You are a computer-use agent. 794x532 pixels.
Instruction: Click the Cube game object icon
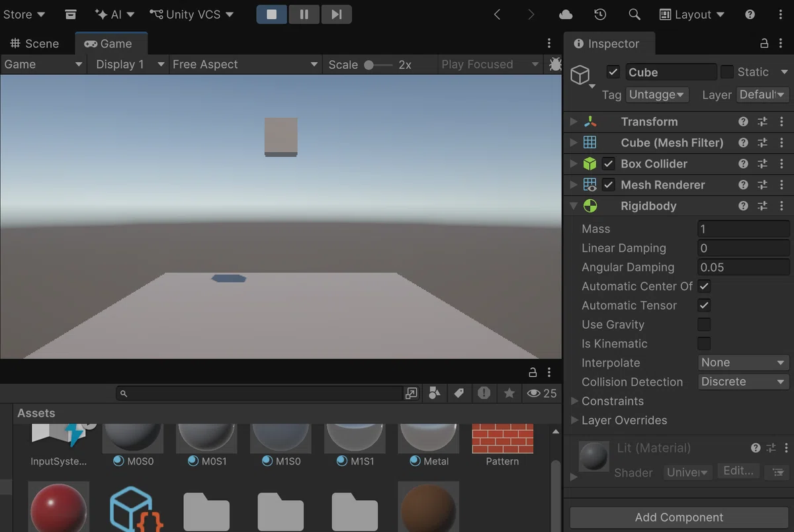[x=580, y=75]
